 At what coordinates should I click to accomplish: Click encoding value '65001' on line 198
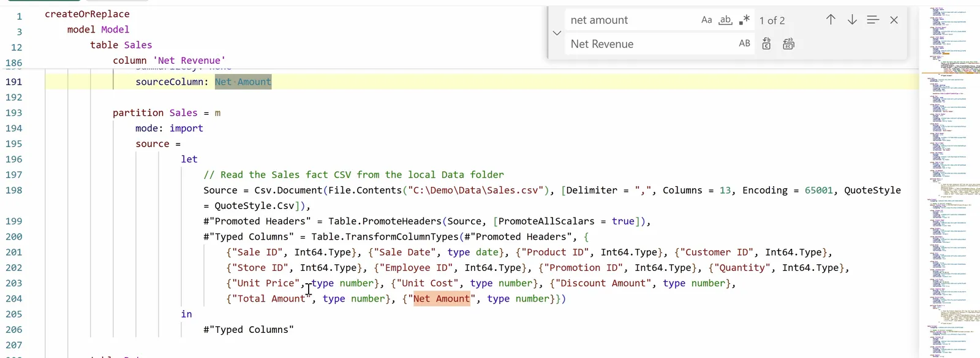click(819, 190)
